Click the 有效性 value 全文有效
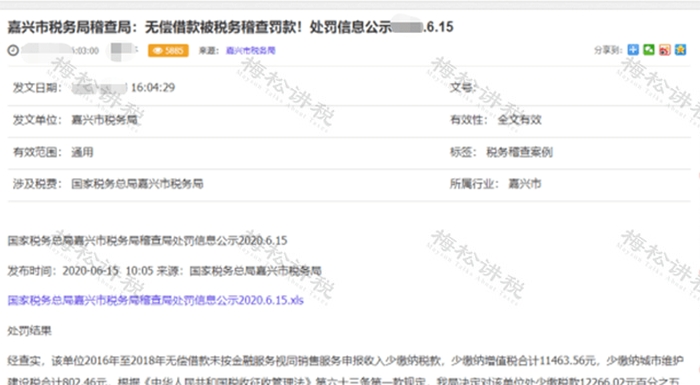 pos(520,120)
